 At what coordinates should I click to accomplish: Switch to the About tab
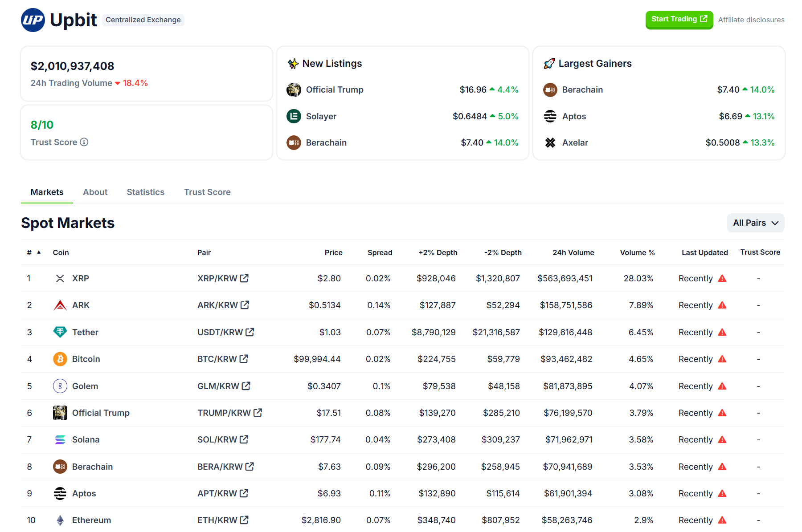click(95, 192)
